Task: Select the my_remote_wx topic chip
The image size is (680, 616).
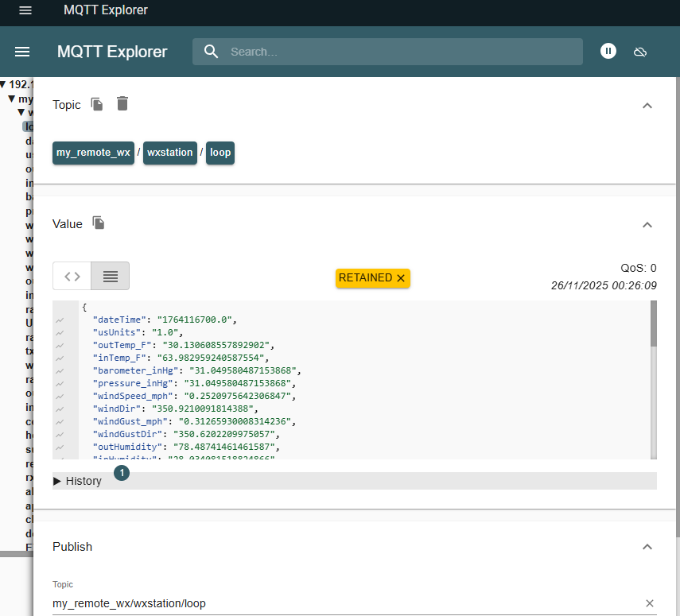Action: click(93, 153)
